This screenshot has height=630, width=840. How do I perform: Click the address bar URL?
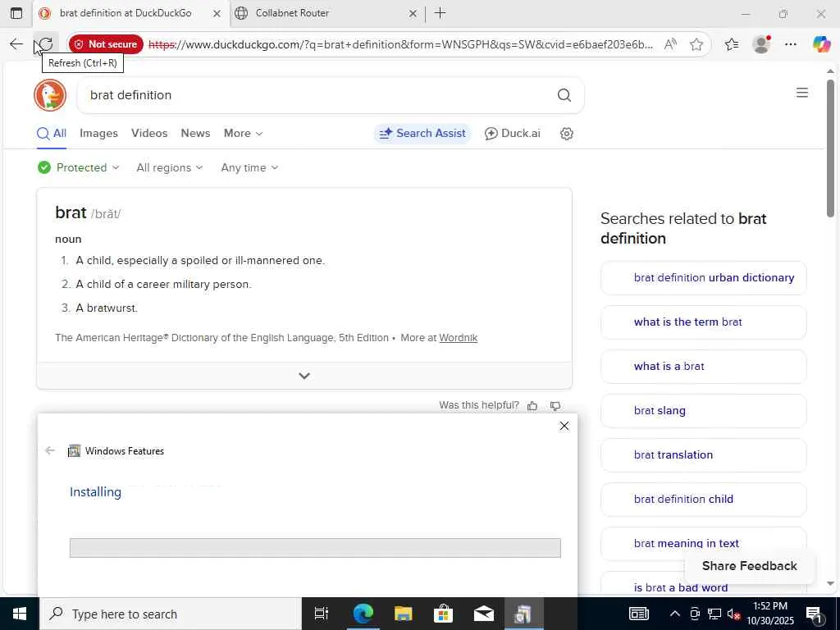400,44
